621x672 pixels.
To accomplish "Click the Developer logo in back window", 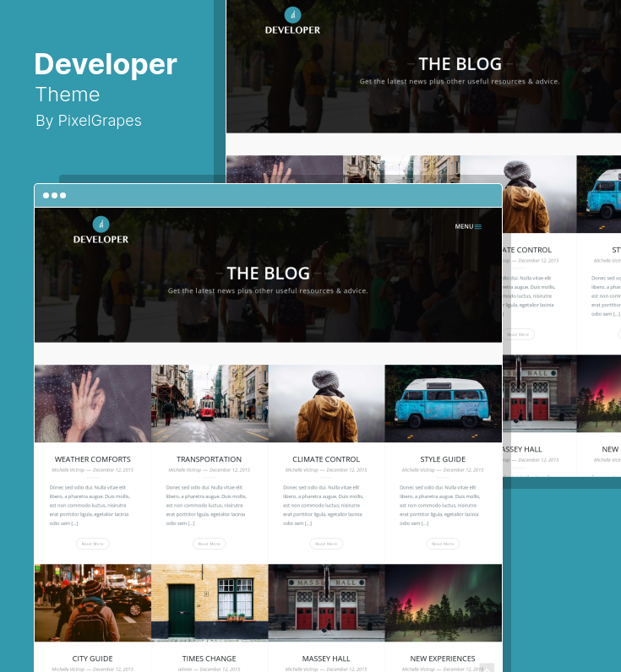I will [x=292, y=21].
